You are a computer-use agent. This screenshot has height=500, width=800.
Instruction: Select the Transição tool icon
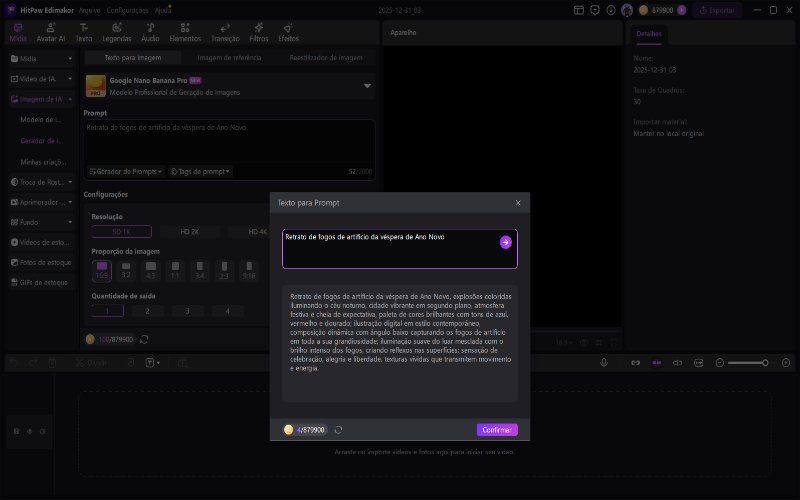[226, 32]
